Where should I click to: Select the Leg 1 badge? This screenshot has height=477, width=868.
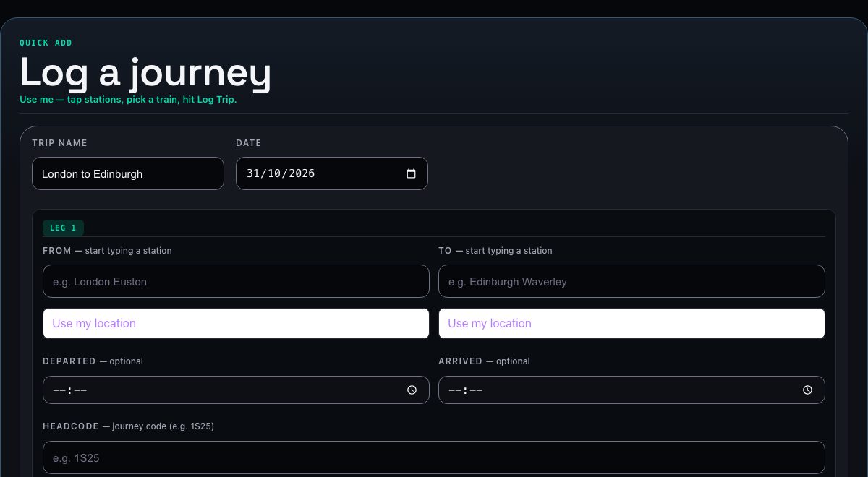(63, 228)
